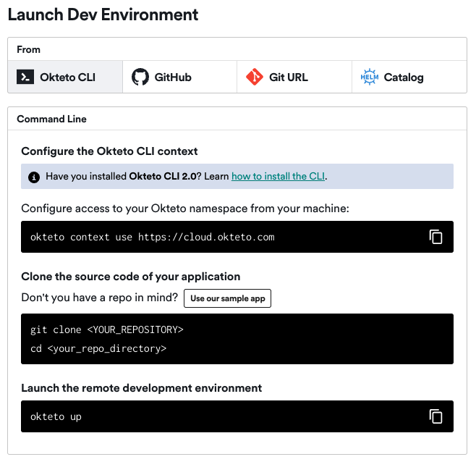Click the info icon in the CLI banner
Screen dimensions: 476x462
tap(34, 177)
